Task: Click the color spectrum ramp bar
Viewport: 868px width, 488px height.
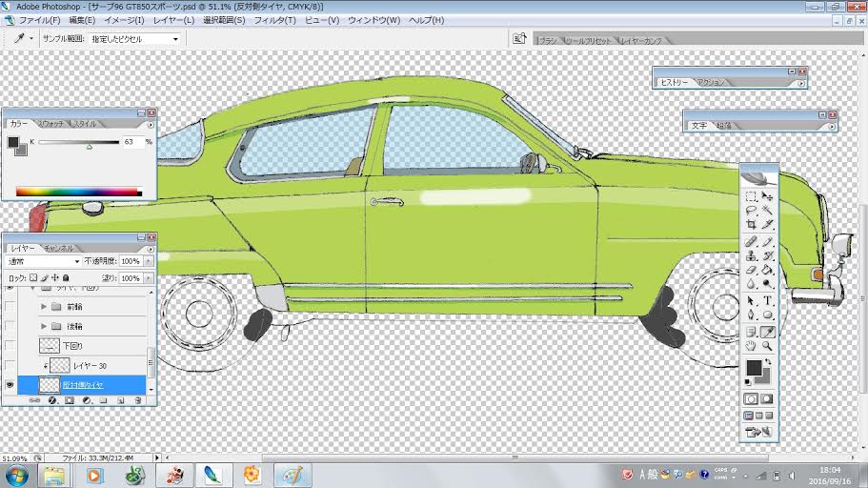Action: [x=79, y=193]
